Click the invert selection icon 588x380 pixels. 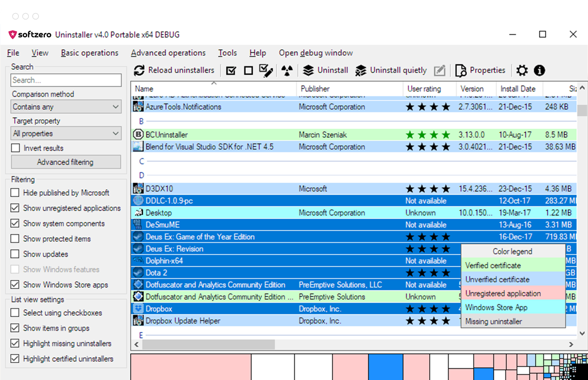click(x=266, y=70)
